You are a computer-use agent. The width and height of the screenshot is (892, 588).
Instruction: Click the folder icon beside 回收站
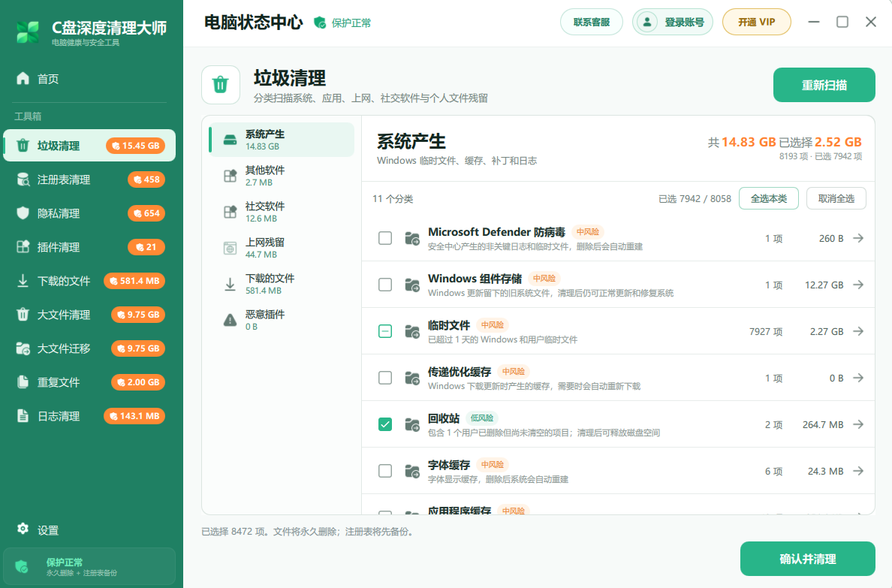click(x=412, y=424)
